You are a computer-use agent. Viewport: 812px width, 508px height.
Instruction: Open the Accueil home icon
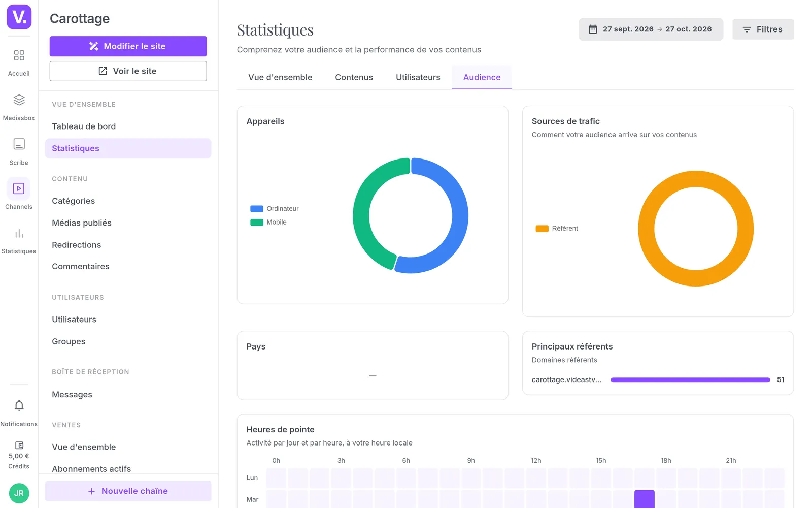[19, 55]
